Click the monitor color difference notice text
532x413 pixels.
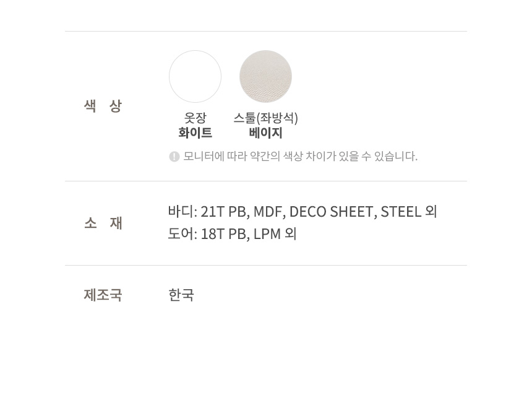tap(300, 156)
